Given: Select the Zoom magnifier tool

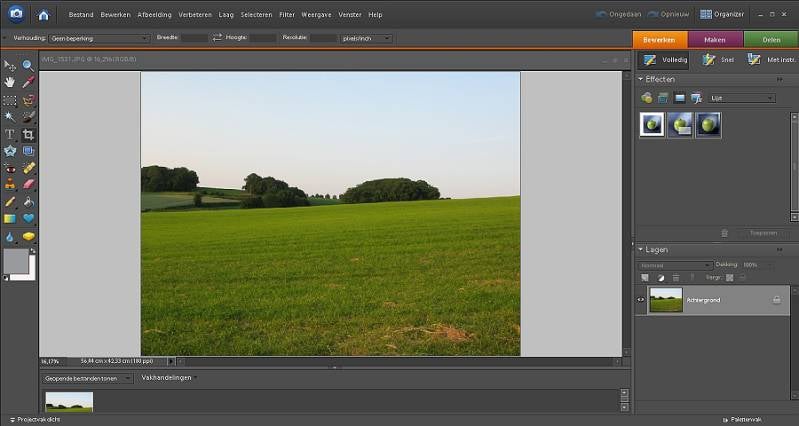Looking at the screenshot, I should (x=28, y=65).
